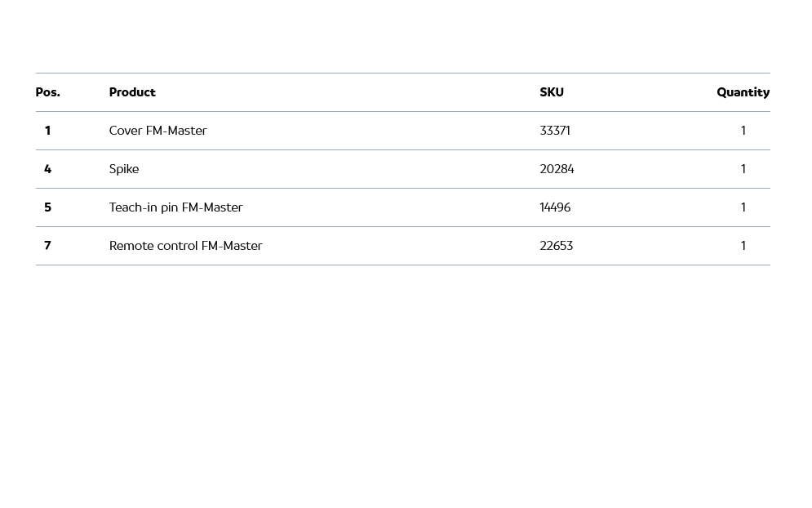Click position number 1 in first row
The image size is (812, 508).
tap(47, 131)
